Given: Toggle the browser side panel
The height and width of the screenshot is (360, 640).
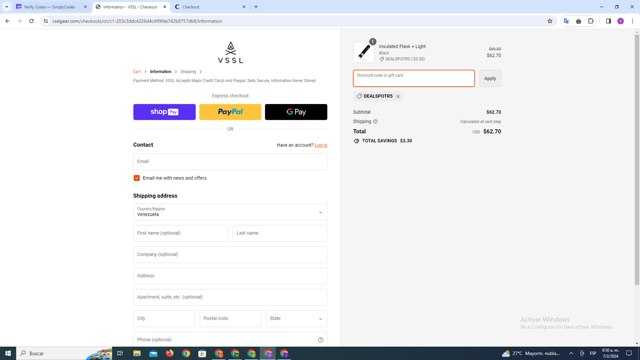Looking at the screenshot, I should [608, 21].
